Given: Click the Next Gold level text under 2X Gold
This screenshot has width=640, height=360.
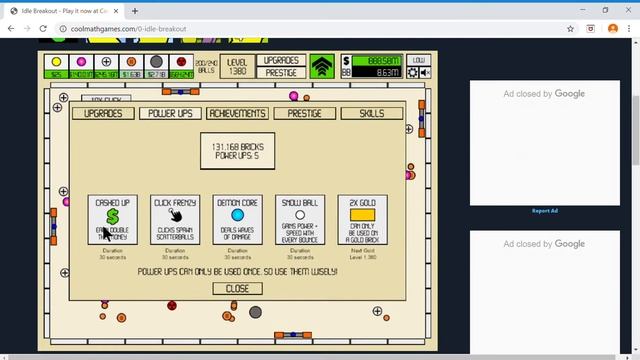Looking at the screenshot, I should [x=362, y=254].
